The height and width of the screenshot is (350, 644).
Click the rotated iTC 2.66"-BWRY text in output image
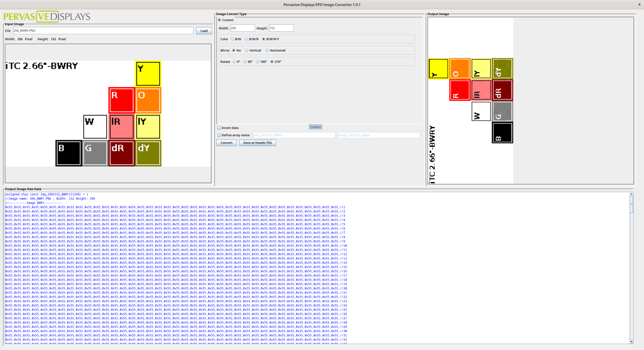(x=432, y=154)
